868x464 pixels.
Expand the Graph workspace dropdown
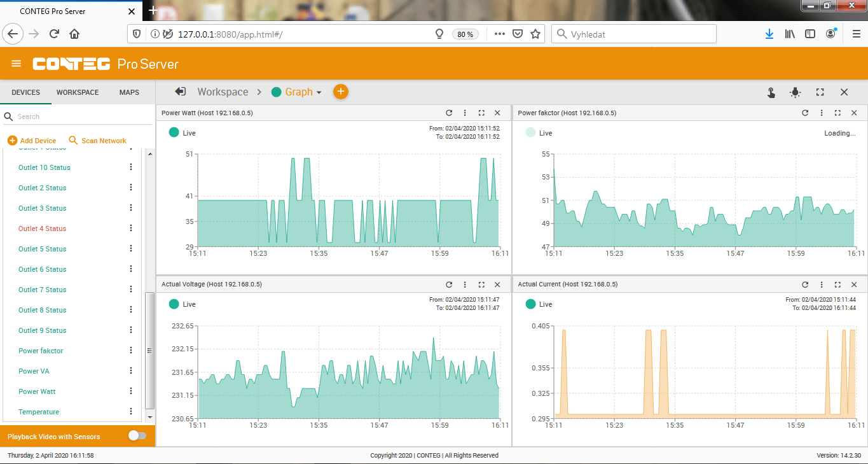[319, 93]
